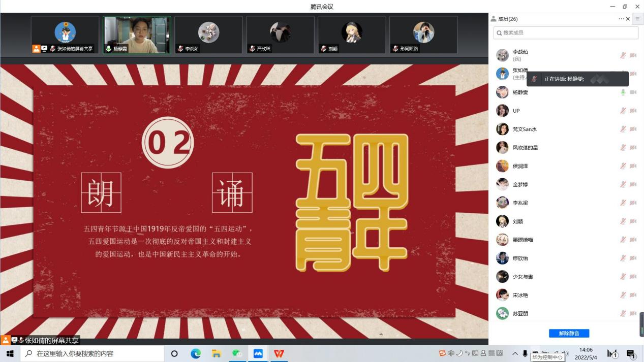Screen dimensions: 644x362
Task: Click the Sogou input method S icon
Action: click(442, 353)
